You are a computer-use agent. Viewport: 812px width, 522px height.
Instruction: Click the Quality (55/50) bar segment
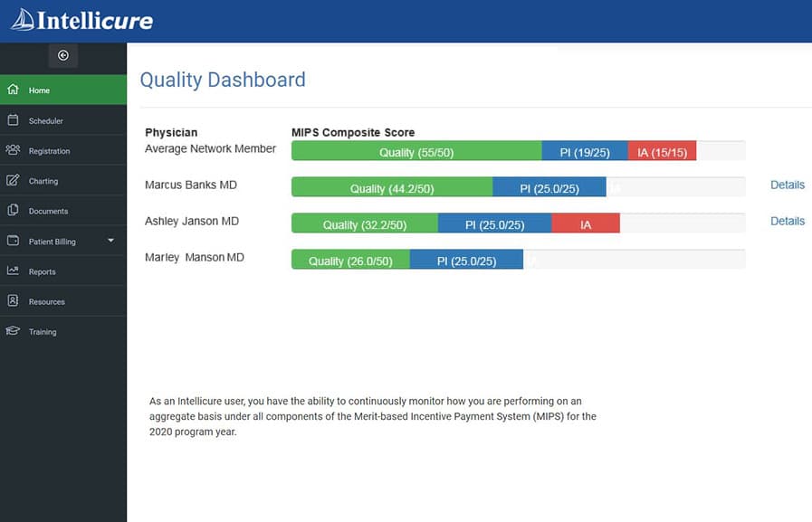click(x=416, y=150)
